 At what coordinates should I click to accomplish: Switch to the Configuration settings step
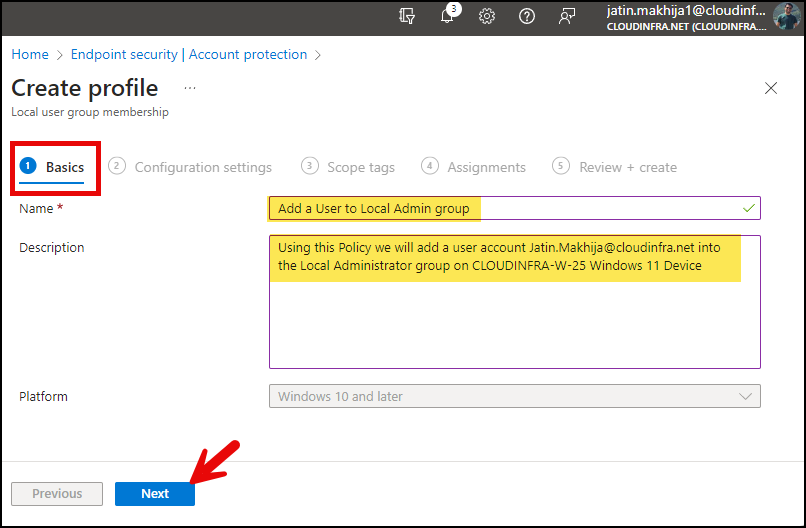(190, 167)
